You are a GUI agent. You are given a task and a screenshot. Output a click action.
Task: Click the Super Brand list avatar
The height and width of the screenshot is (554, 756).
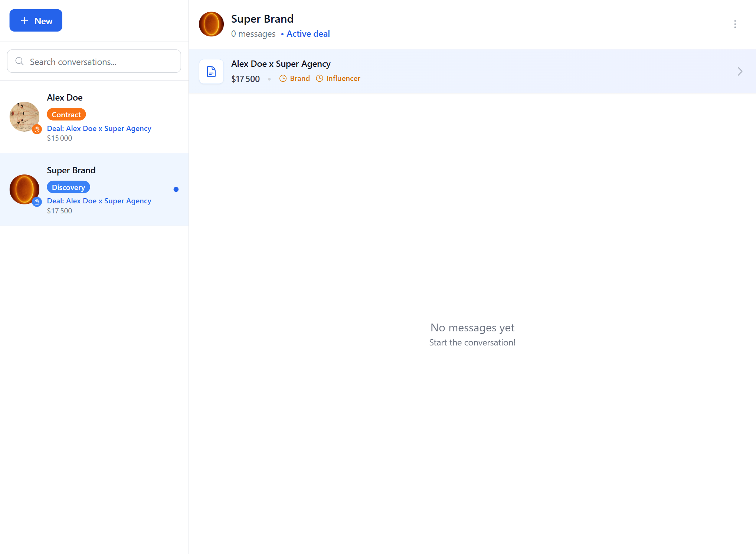pos(24,189)
